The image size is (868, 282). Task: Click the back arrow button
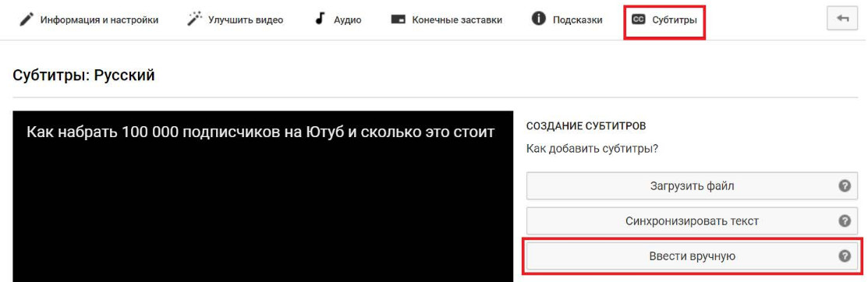point(842,19)
